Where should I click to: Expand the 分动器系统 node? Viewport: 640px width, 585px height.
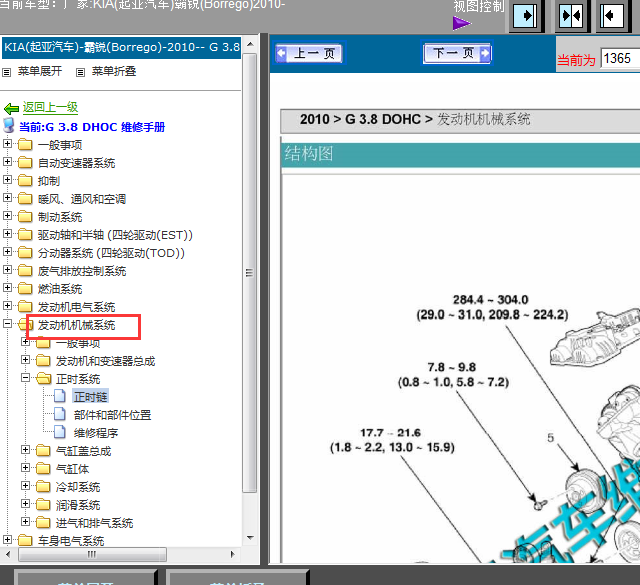7,251
